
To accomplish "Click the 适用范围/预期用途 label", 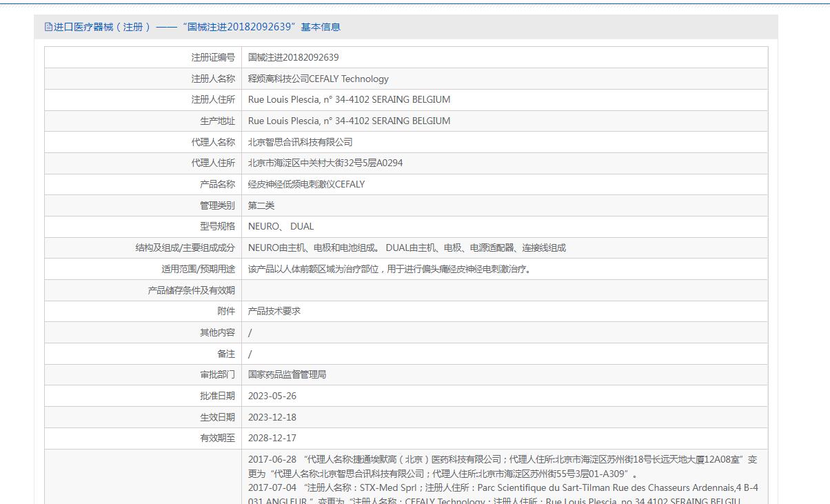I will (198, 269).
